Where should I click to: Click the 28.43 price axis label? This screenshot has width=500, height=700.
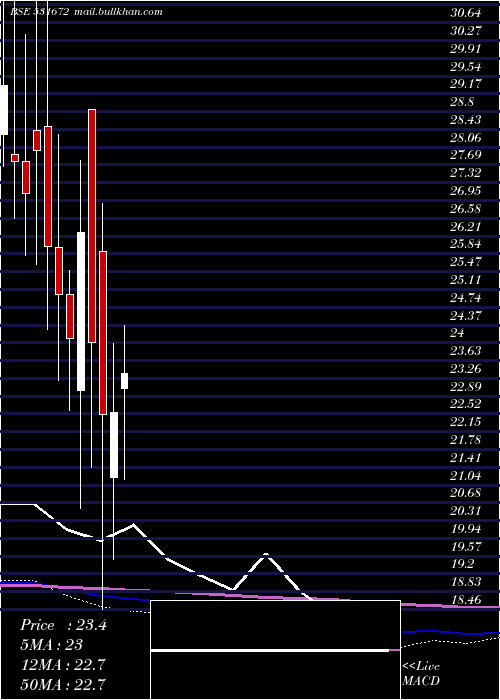coord(466,120)
